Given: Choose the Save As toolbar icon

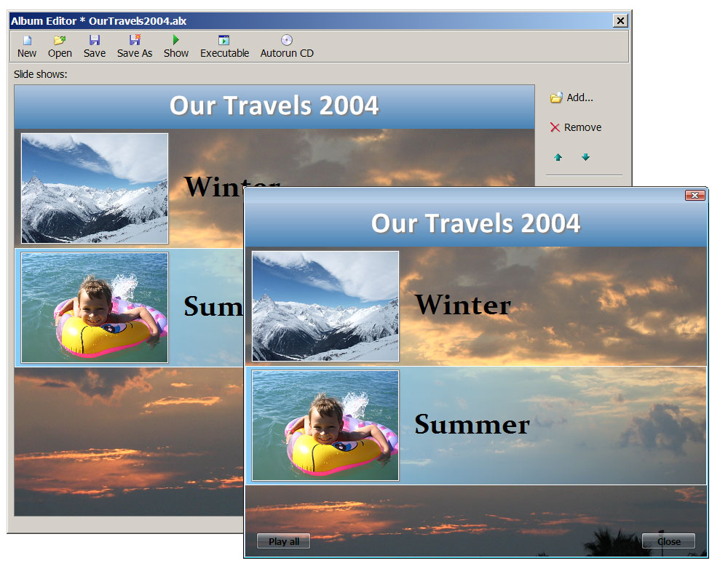Looking at the screenshot, I should (135, 41).
